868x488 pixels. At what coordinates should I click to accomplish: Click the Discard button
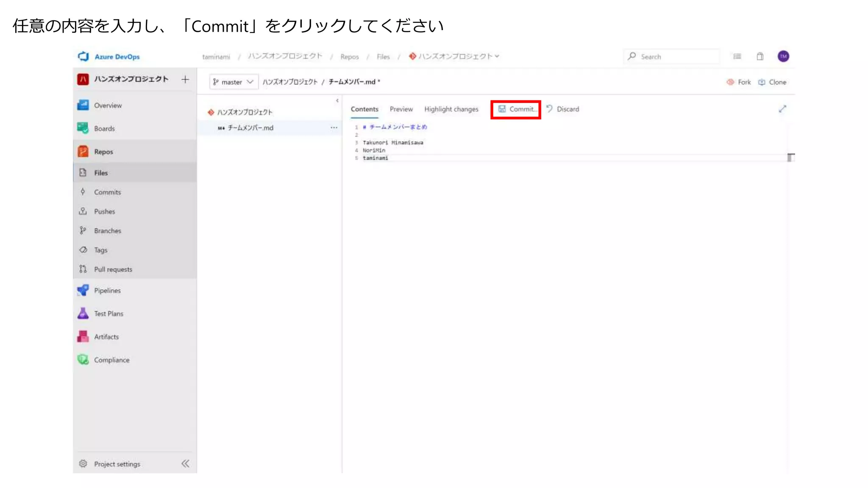click(563, 109)
